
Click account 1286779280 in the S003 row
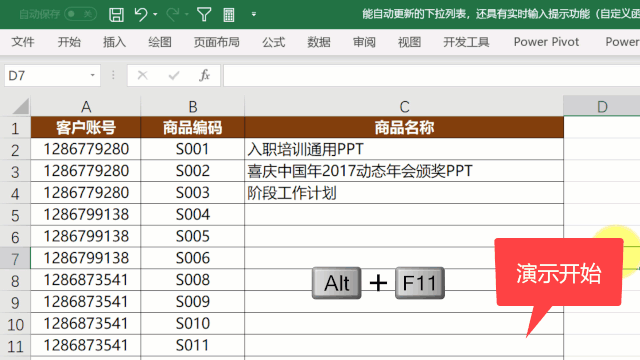tap(86, 193)
